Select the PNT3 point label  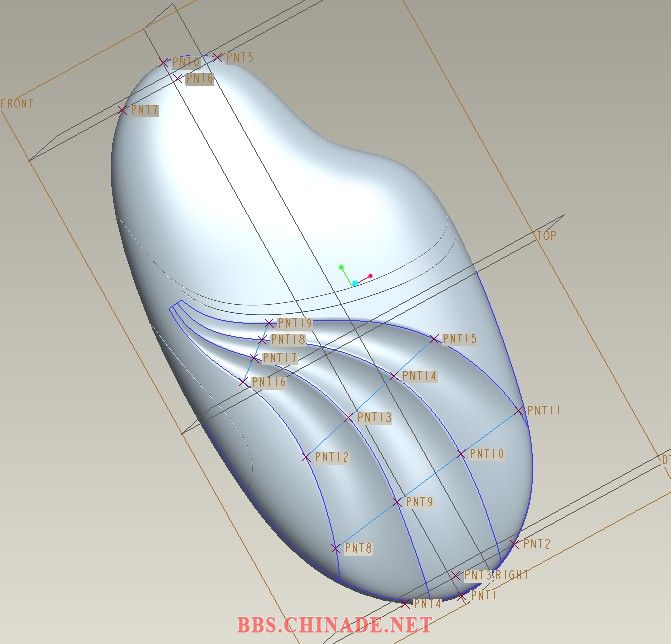pyautogui.click(x=478, y=576)
